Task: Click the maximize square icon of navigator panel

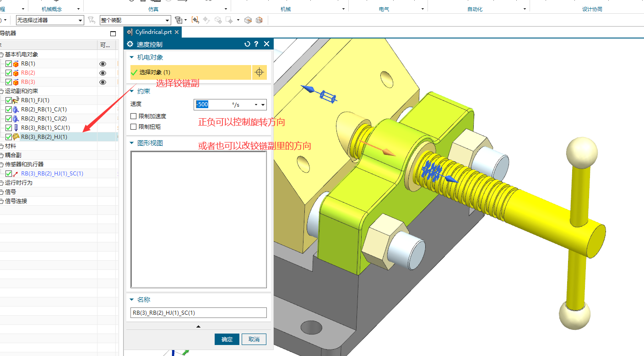Action: pyautogui.click(x=113, y=33)
